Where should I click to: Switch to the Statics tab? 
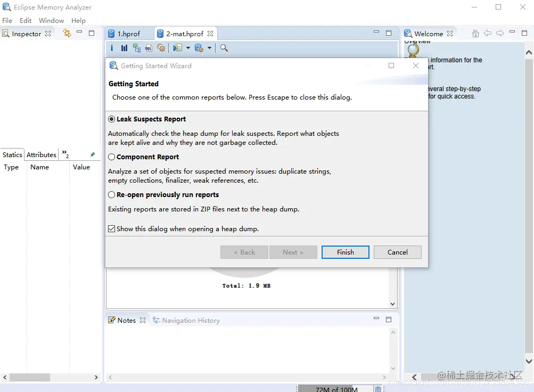pyautogui.click(x=12, y=154)
